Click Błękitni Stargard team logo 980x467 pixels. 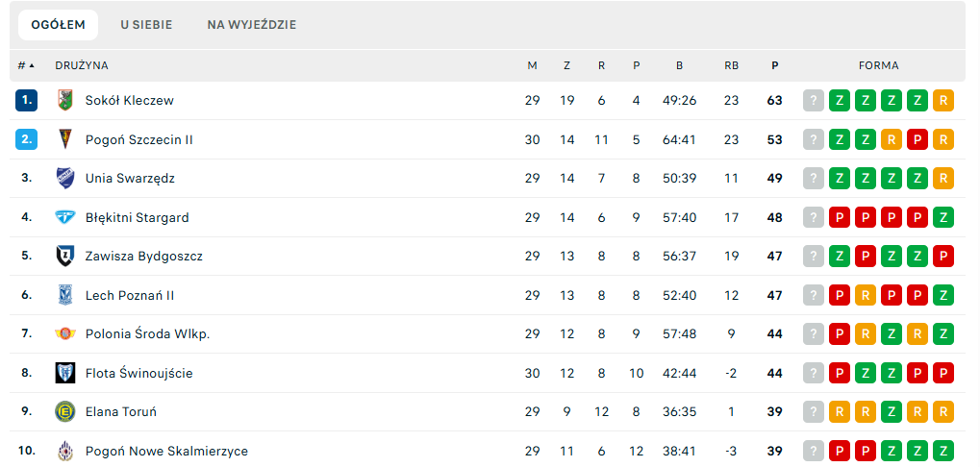tap(65, 217)
